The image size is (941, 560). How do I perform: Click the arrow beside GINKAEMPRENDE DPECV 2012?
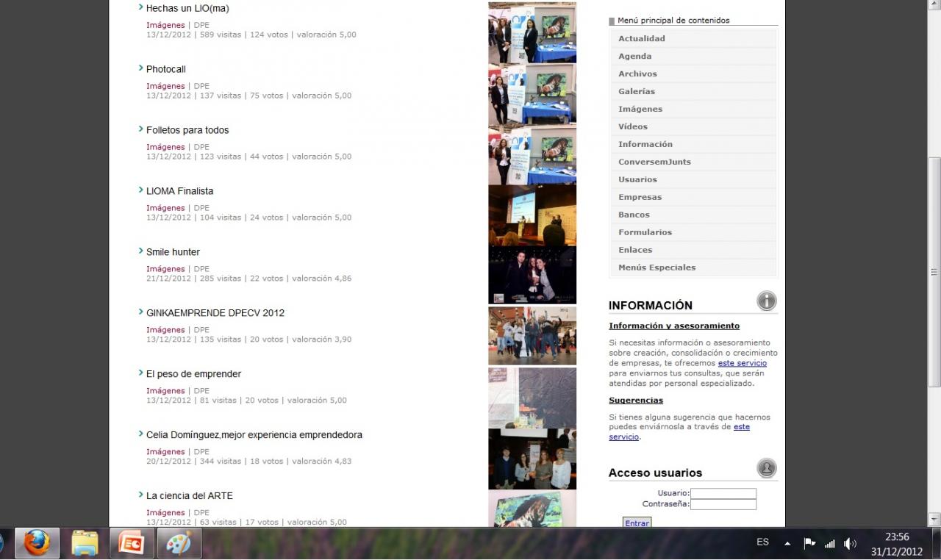[x=140, y=312]
